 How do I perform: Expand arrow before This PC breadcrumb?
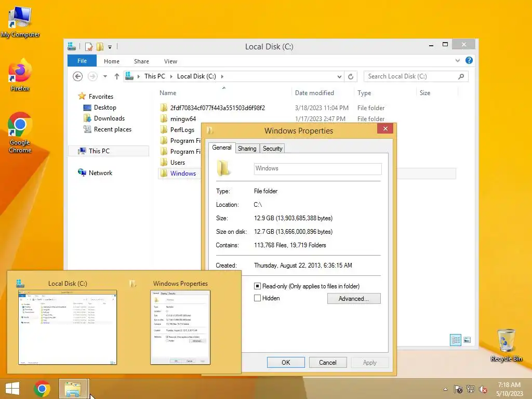tap(138, 76)
